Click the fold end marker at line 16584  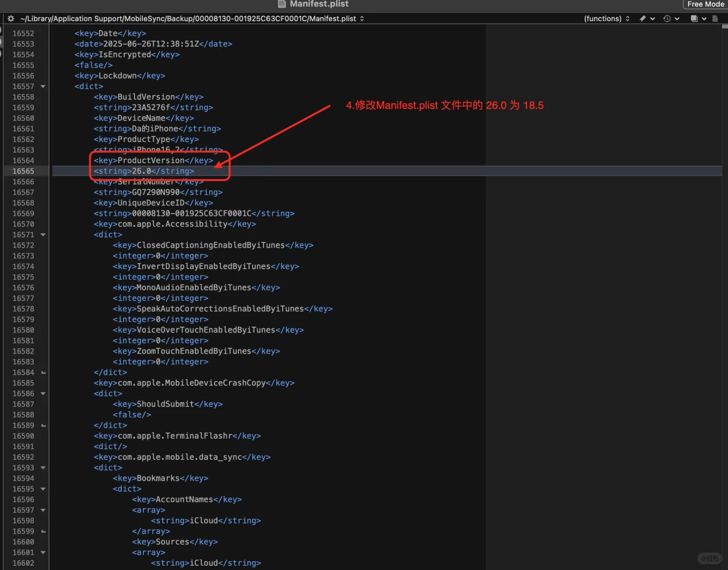point(43,373)
